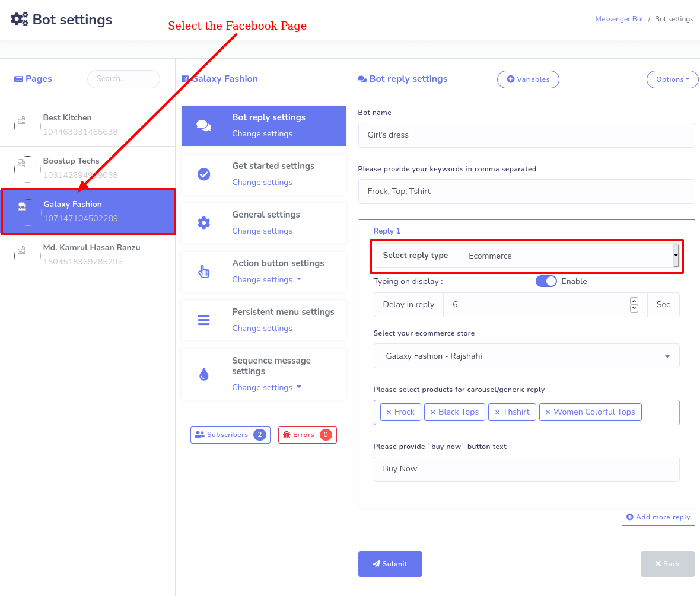Open the Options dropdown button

[672, 79]
